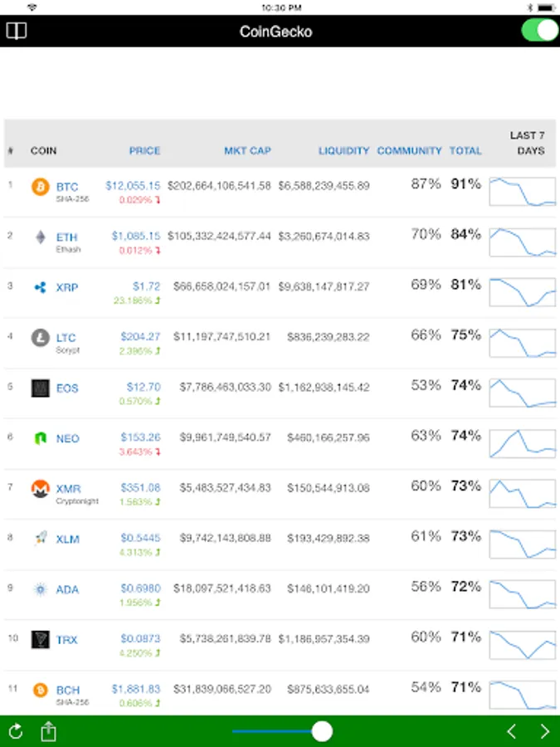Click the CoinGecko title text
Image resolution: width=560 pixels, height=747 pixels.
pyautogui.click(x=275, y=32)
